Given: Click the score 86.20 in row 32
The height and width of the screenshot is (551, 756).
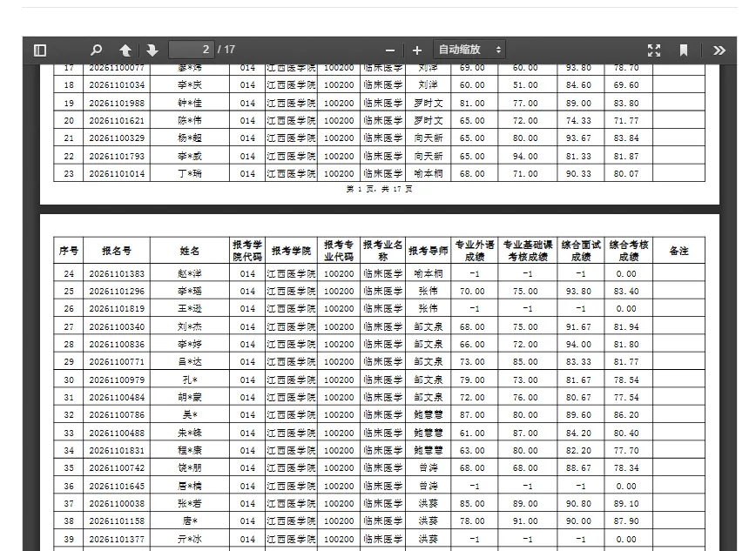Looking at the screenshot, I should tap(626, 414).
